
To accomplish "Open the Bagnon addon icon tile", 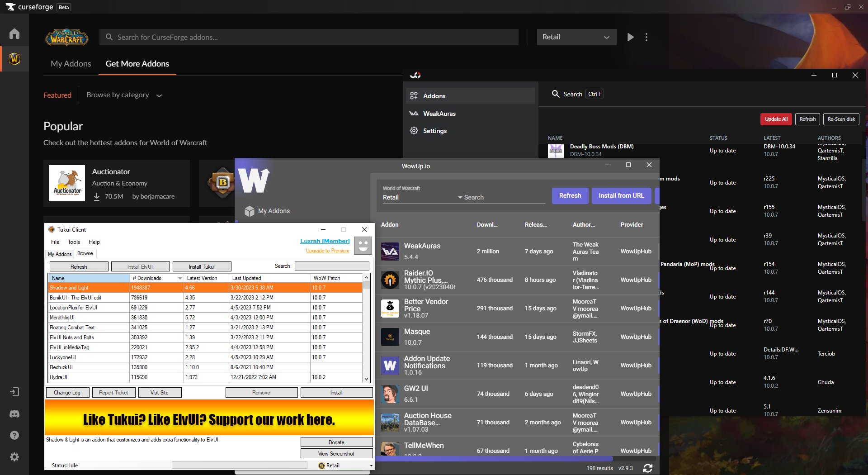I will click(x=222, y=182).
